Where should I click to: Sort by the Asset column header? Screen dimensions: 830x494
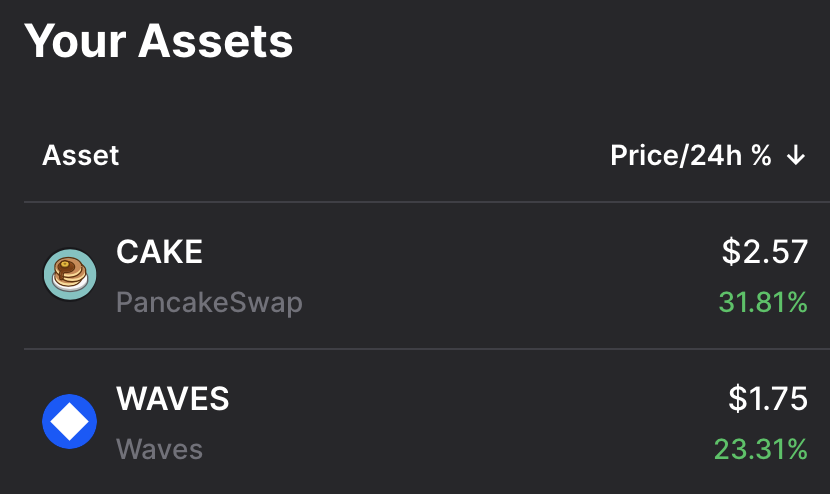click(80, 156)
